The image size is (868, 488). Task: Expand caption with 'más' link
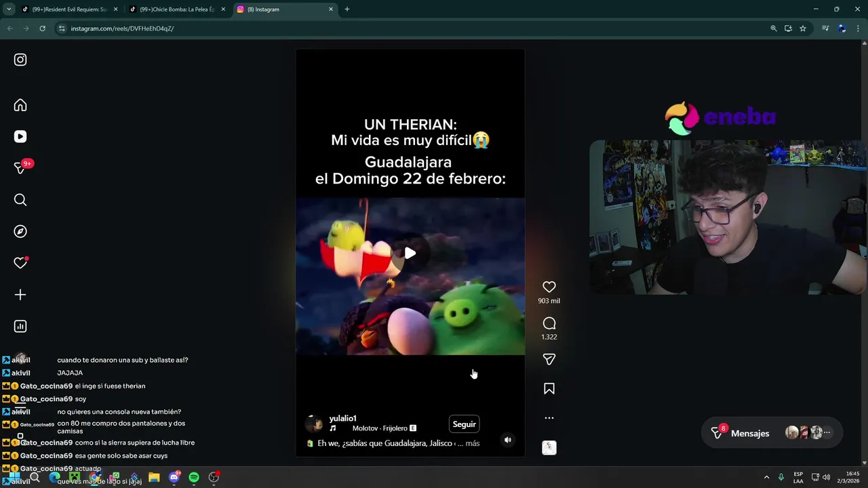pos(473,443)
